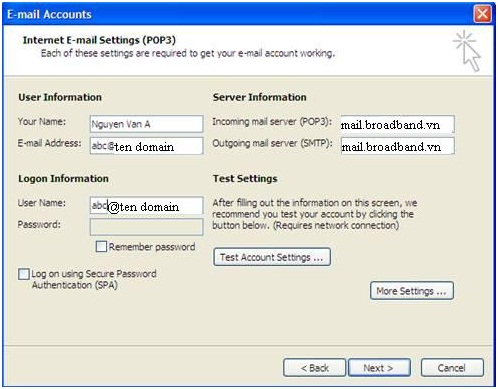This screenshot has width=498, height=389.
Task: Focus the Your Name text field
Action: coord(146,124)
